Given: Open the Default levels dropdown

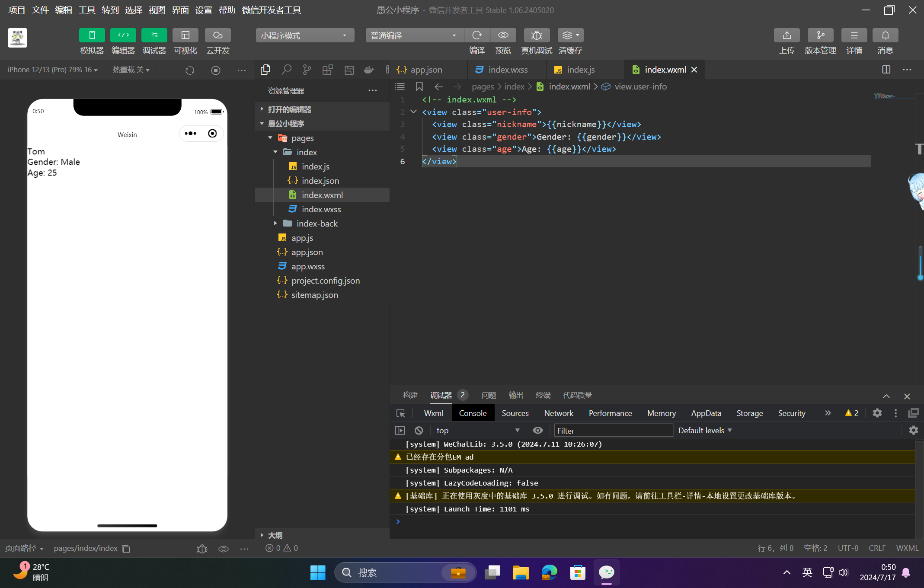Looking at the screenshot, I should click(x=705, y=431).
